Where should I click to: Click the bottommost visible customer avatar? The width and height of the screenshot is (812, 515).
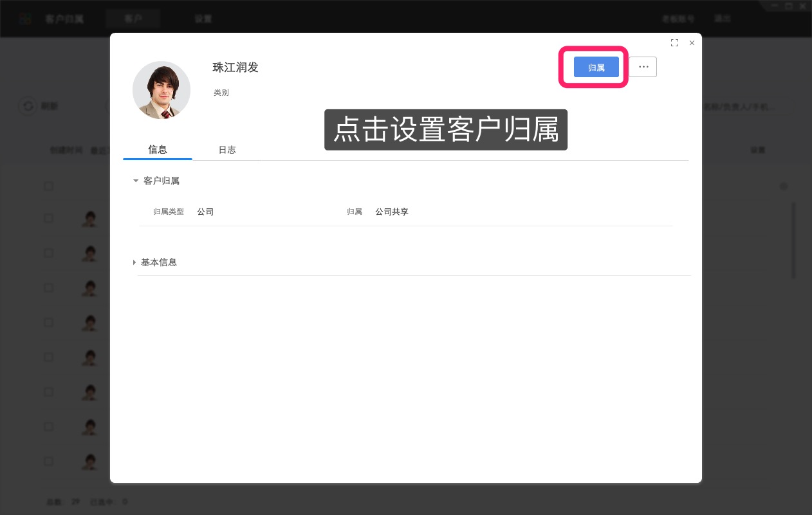point(89,462)
